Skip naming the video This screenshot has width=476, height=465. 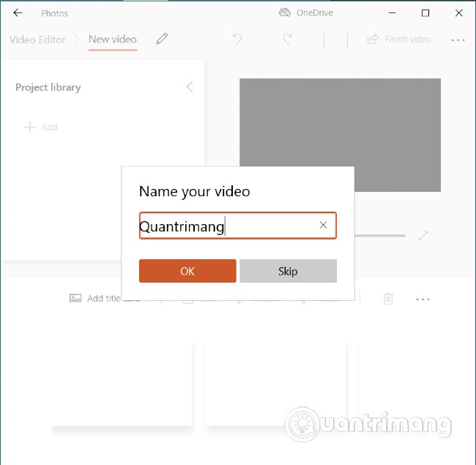pos(288,271)
